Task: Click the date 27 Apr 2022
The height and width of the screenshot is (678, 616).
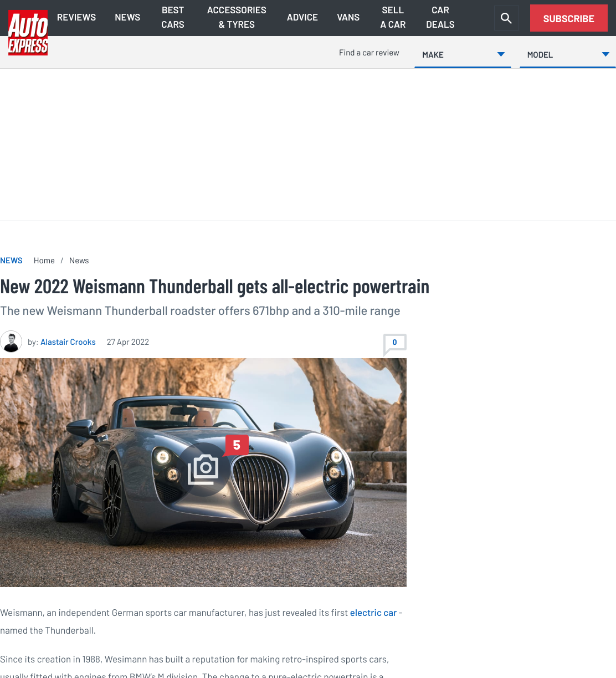Action: [128, 342]
